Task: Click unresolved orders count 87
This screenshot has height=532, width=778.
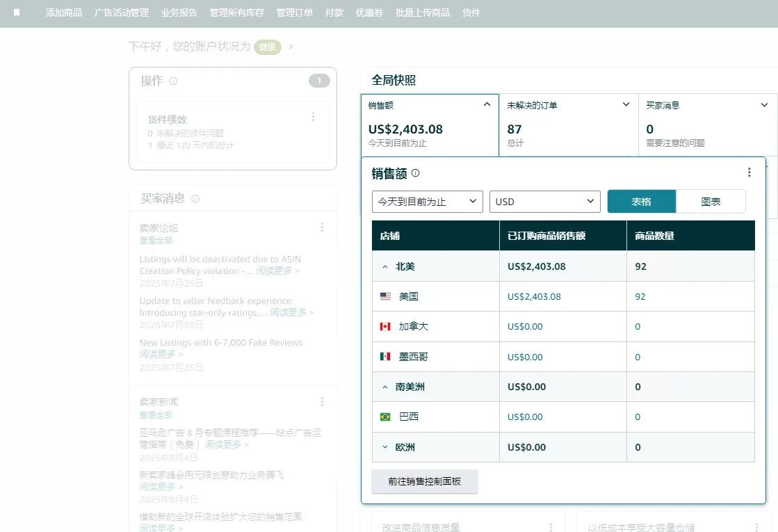Action: coord(514,129)
